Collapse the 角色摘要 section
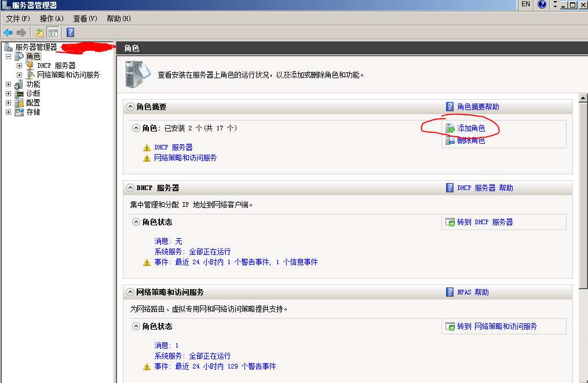The image size is (588, 383). tap(130, 107)
